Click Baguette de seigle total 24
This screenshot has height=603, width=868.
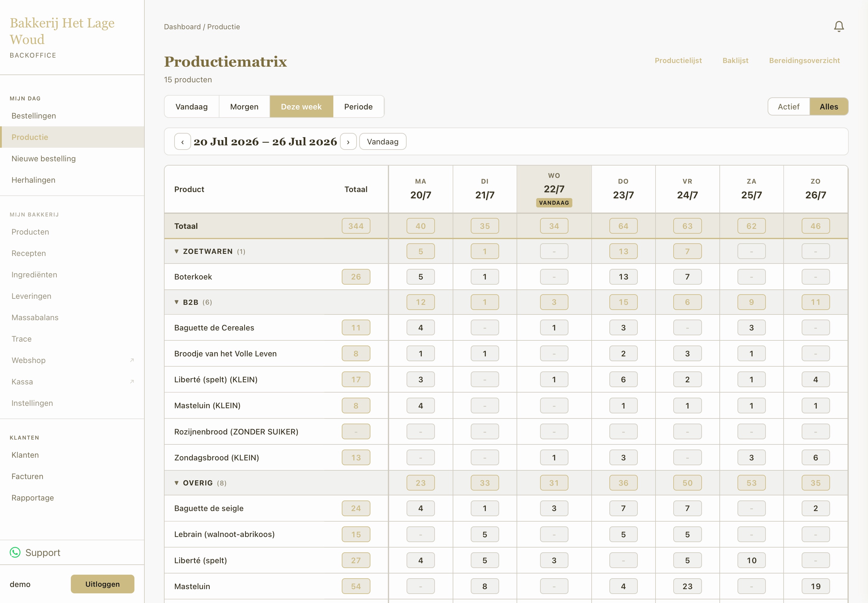[x=356, y=508]
